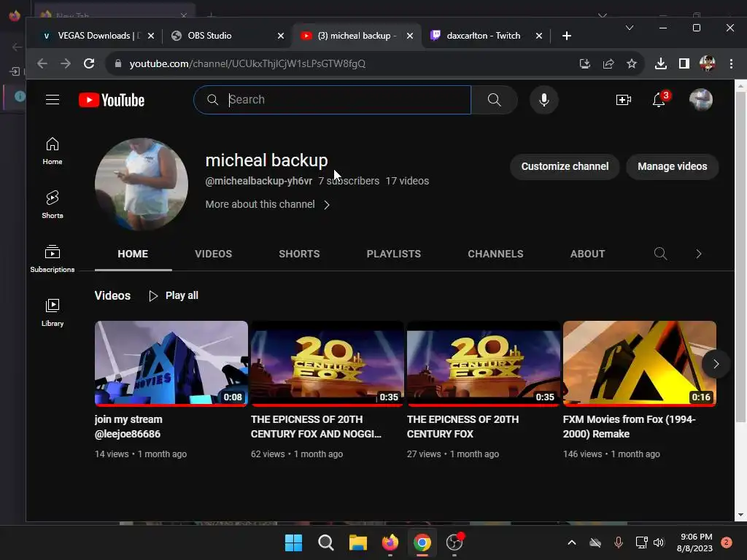Open the 27 views 20th Century Fox thumbnail
Viewport: 747px width, 560px height.
tap(483, 363)
